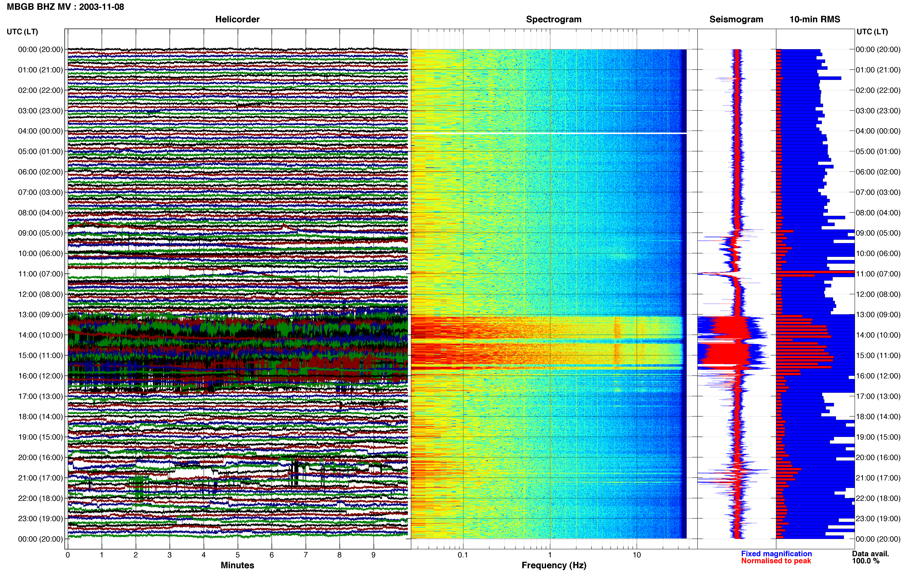
Task: Click the 'Frequency (Hz)' axis label
Action: tap(554, 565)
